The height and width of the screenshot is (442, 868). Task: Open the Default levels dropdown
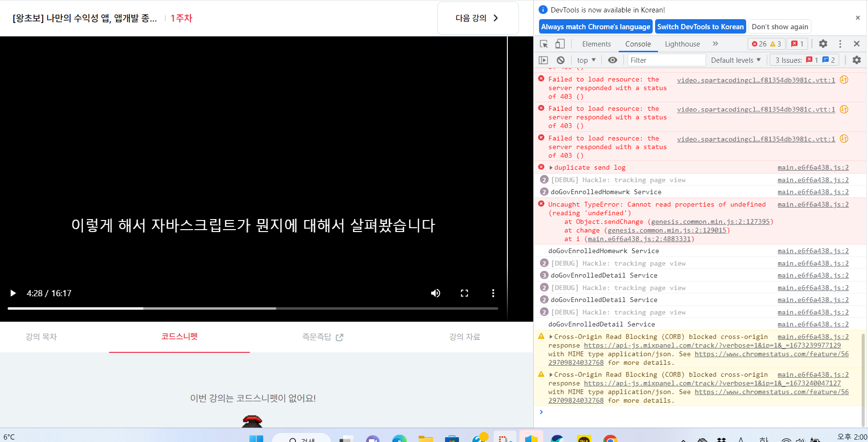[736, 60]
